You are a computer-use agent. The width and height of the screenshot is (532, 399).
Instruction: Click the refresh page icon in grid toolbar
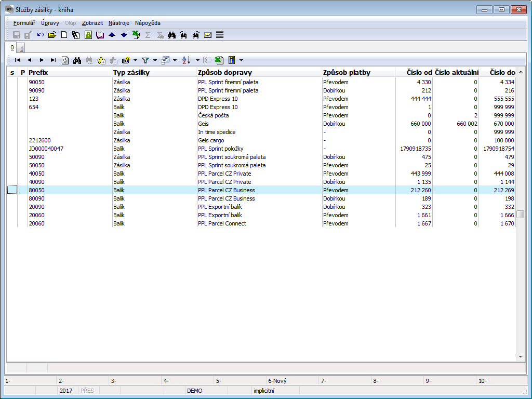coord(65,60)
